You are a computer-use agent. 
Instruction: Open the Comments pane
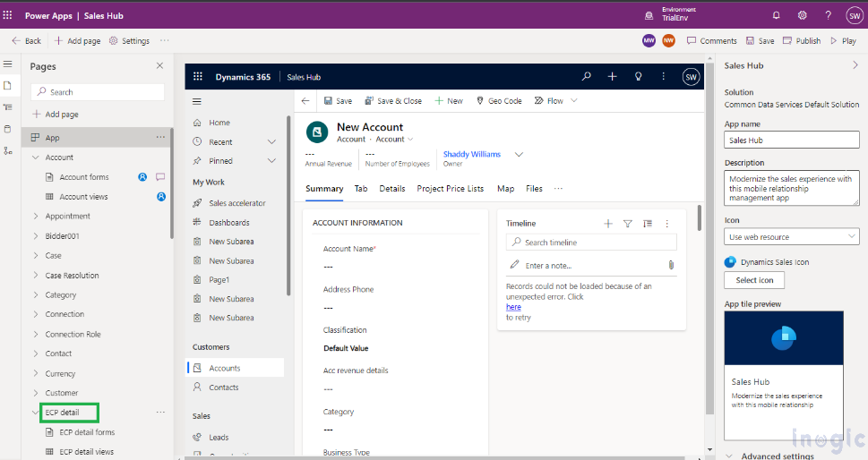click(x=712, y=41)
